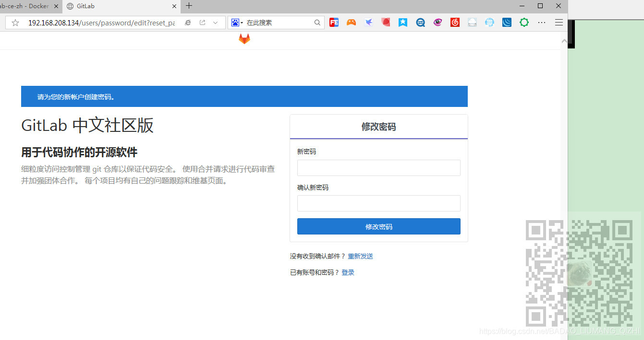This screenshot has height=340, width=644.
Task: Click the share page icon in address bar
Action: [202, 23]
